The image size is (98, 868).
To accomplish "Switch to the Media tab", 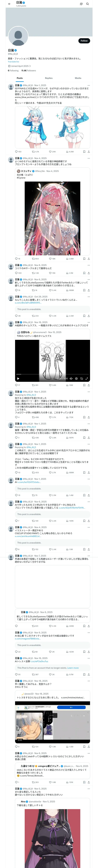I will [78, 78].
